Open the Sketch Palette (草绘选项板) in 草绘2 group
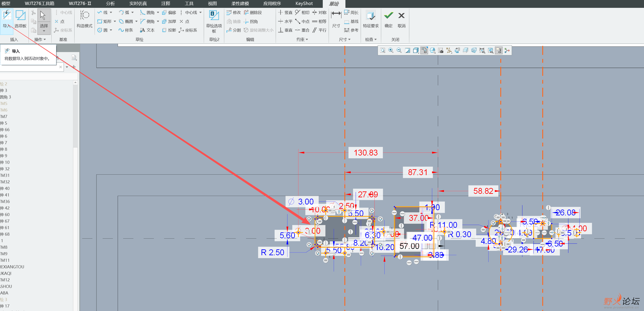644x311 pixels. pyautogui.click(x=214, y=22)
